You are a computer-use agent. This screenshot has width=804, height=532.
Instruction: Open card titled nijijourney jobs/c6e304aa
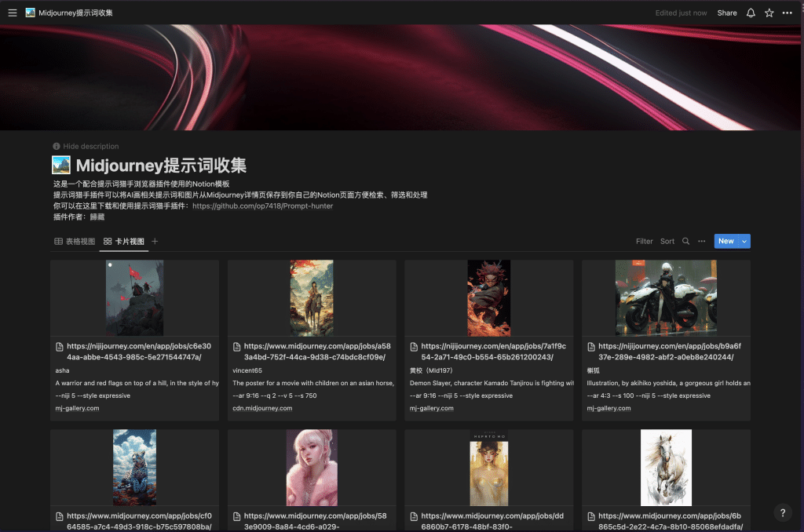click(139, 352)
